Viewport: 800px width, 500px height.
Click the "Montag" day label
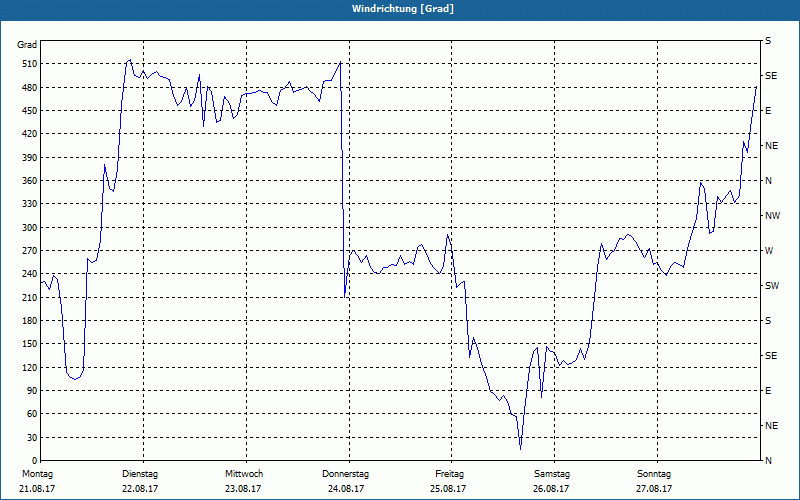tap(37, 474)
